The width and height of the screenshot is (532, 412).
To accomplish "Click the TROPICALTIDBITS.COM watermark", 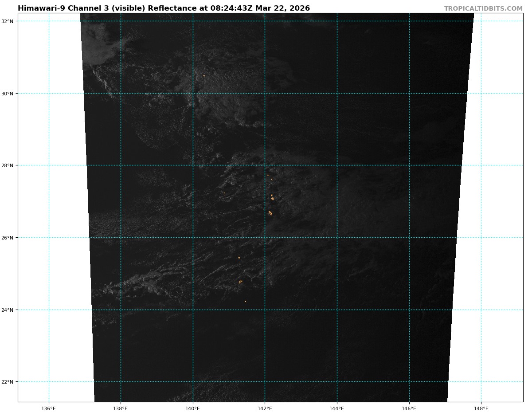I will click(483, 9).
